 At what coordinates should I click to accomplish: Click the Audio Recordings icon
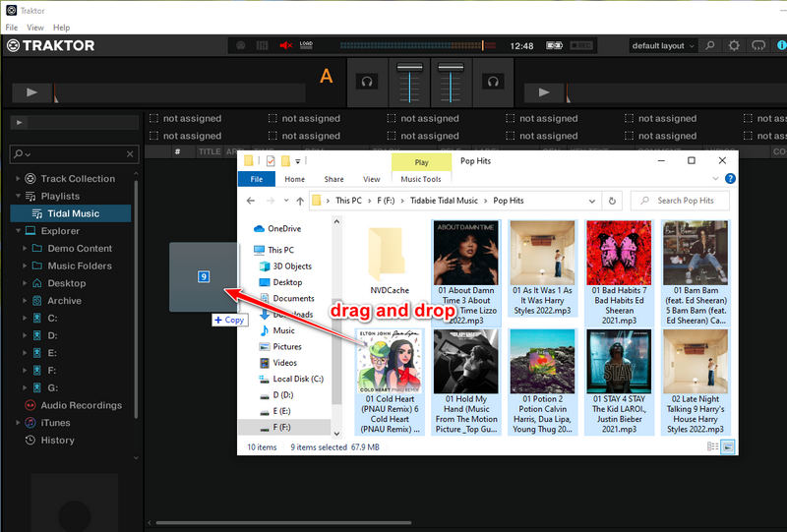pos(30,405)
